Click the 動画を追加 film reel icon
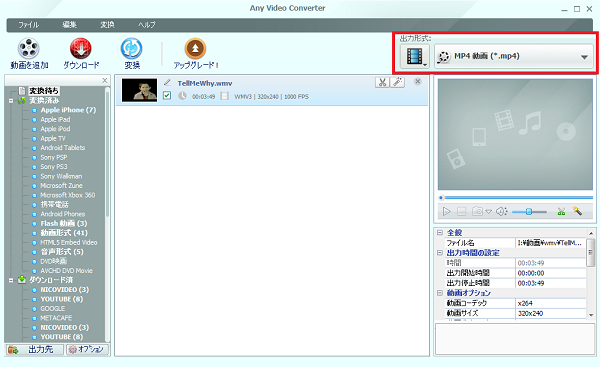Image resolution: width=600 pixels, height=367 pixels. click(29, 49)
